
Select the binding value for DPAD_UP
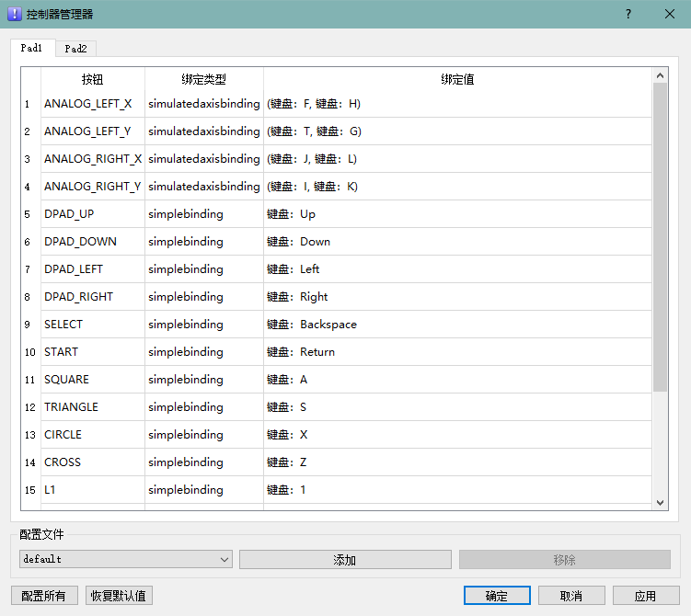click(x=456, y=214)
